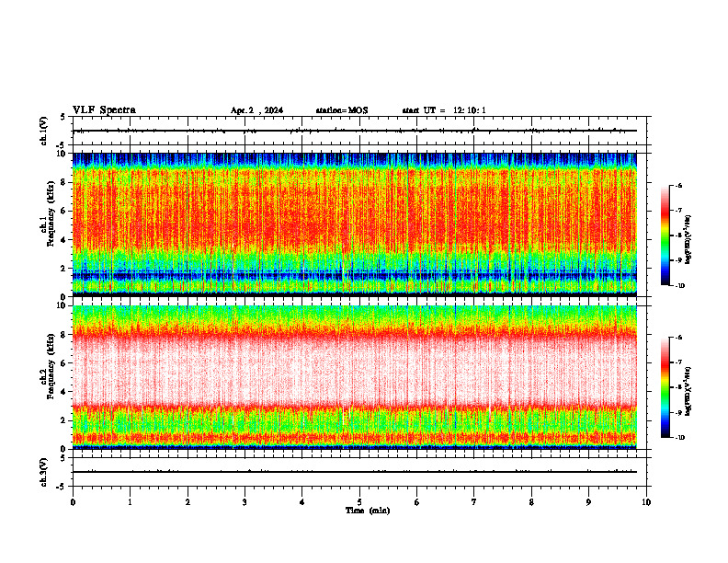Click the "ch.1(V)" waveform axis label

[43, 131]
